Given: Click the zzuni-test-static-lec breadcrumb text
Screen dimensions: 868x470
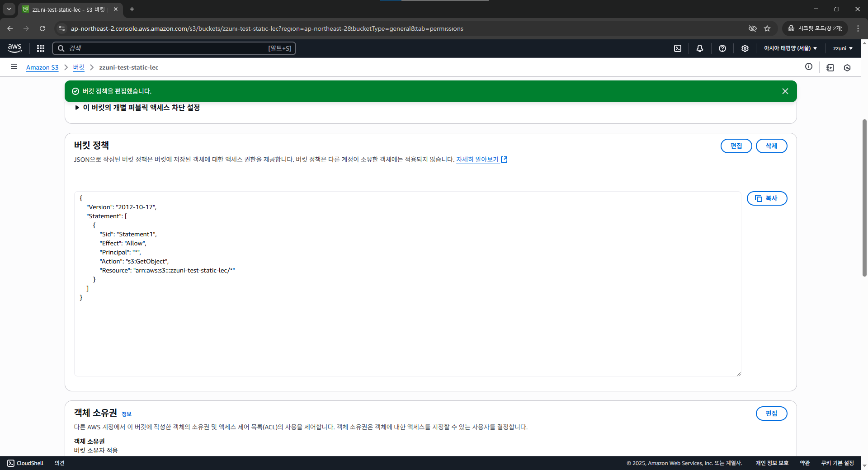Looking at the screenshot, I should [x=129, y=67].
